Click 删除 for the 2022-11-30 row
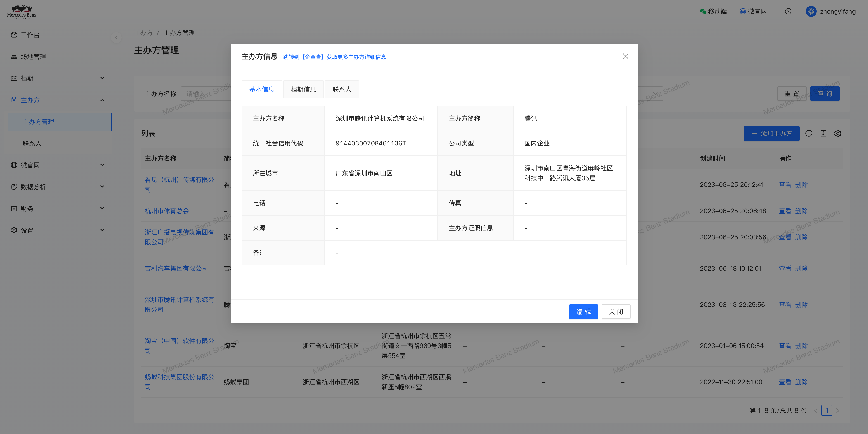Viewport: 868px width, 434px height. point(801,382)
